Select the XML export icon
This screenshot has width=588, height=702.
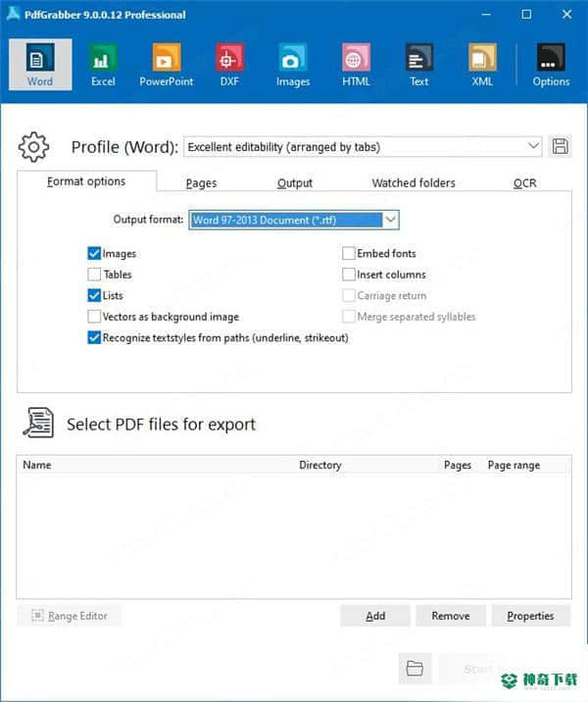tap(482, 65)
